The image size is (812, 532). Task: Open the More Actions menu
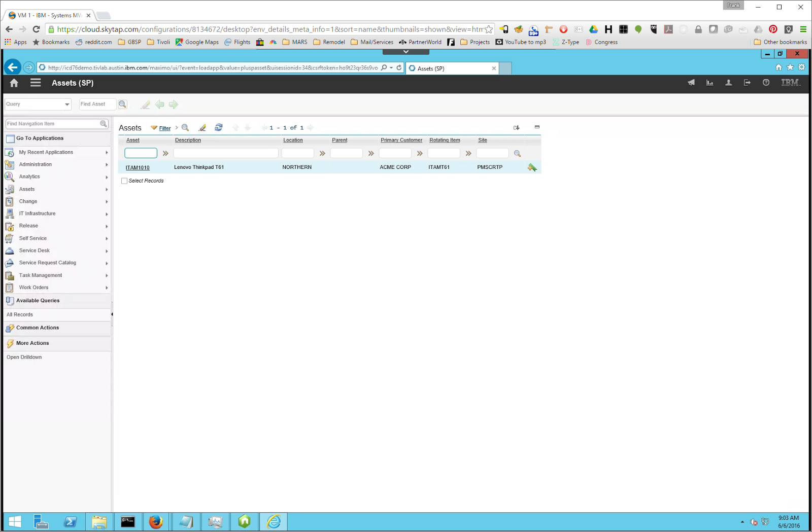click(32, 343)
